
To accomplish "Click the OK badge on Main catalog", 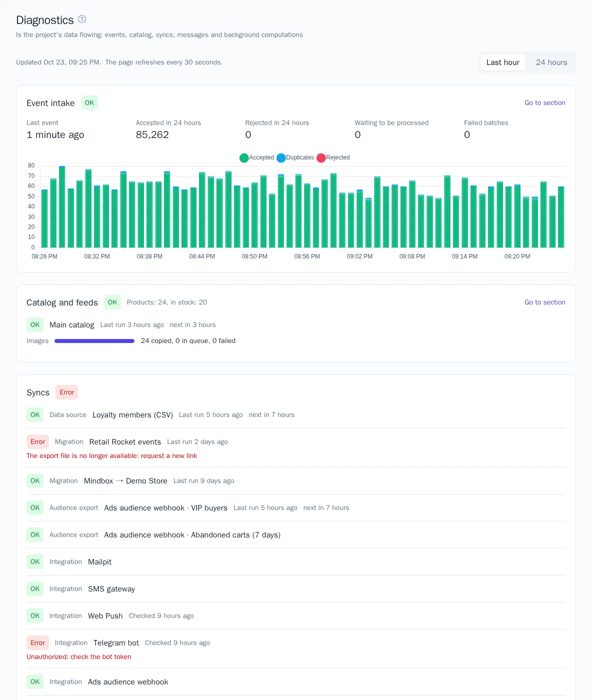I will point(35,324).
